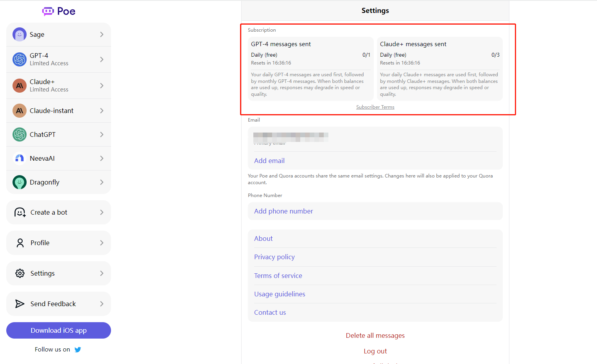Open the Send Feedback menu item

[53, 304]
